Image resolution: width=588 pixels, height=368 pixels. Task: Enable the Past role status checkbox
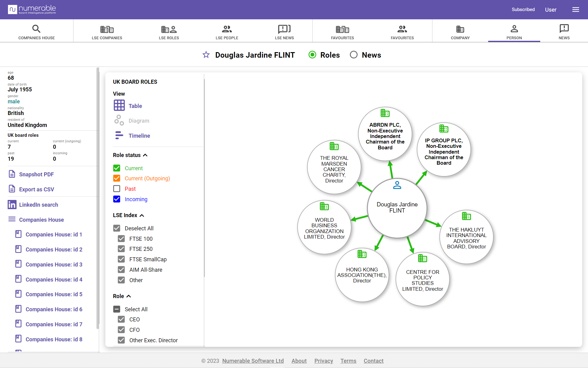click(117, 189)
